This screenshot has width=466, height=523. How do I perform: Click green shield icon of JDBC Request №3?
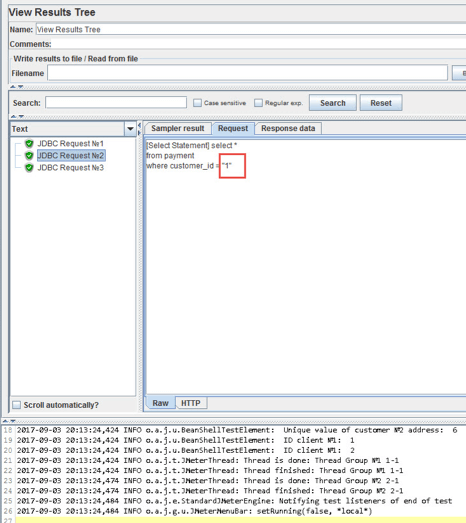click(29, 167)
